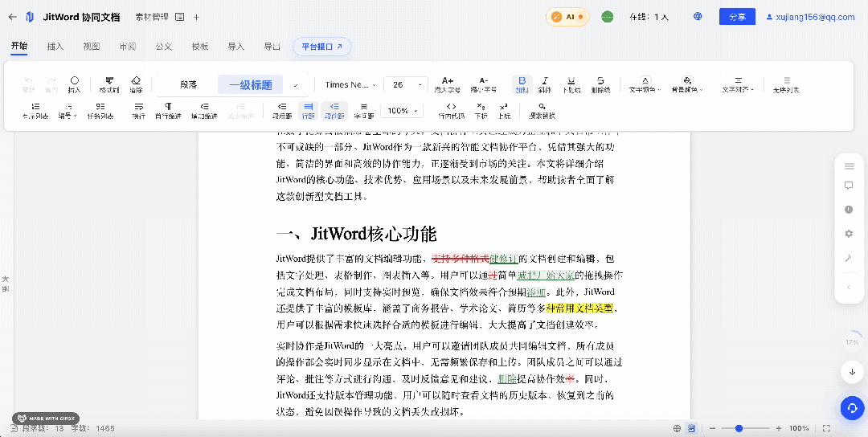Click the space before paragraph (段前距) icon
This screenshot has width=868, height=437.
[x=334, y=111]
